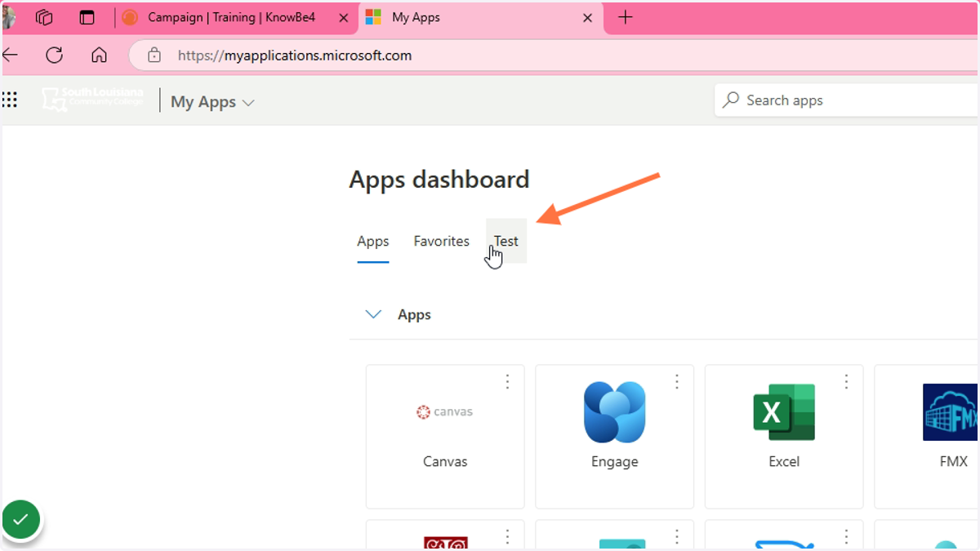Open the Test tab
This screenshot has height=551, width=980.
tap(506, 242)
